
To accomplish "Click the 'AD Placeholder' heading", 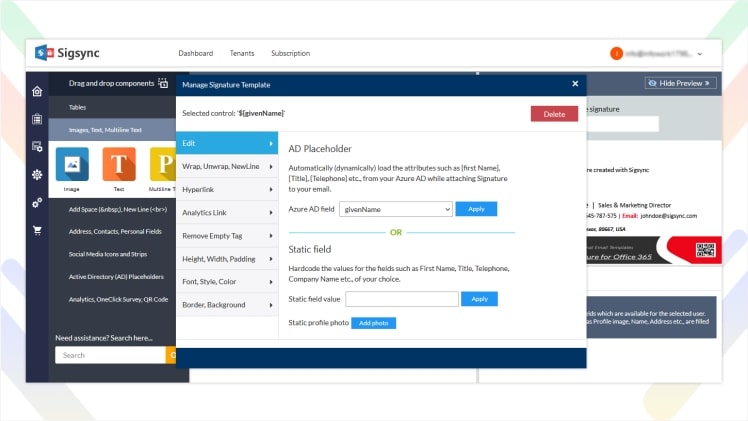I will point(320,149).
